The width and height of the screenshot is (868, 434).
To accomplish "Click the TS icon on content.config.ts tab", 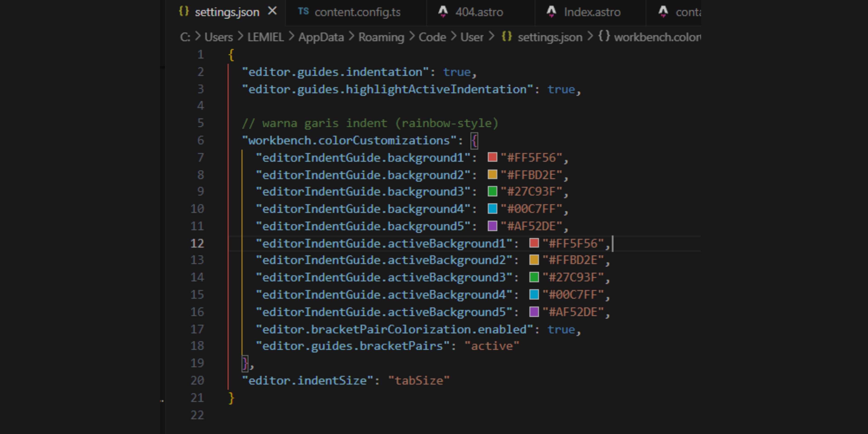I will tap(304, 11).
